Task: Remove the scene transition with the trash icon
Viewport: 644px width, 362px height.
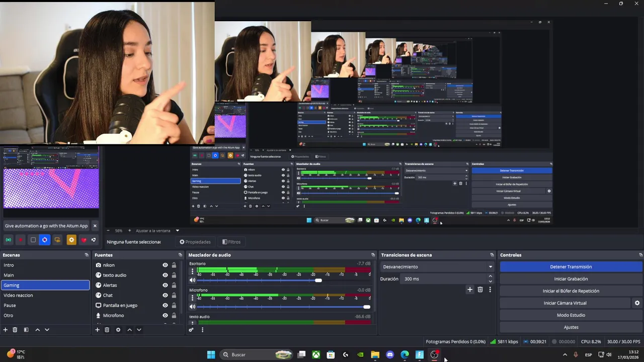Action: pos(480,290)
